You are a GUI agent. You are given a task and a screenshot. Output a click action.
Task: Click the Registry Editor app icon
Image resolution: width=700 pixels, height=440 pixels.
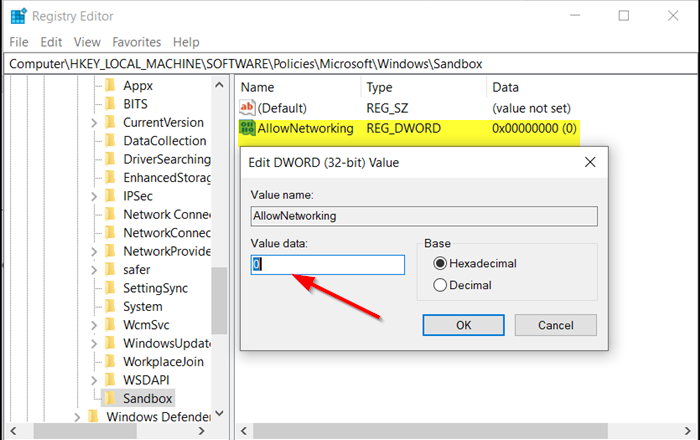pos(18,16)
